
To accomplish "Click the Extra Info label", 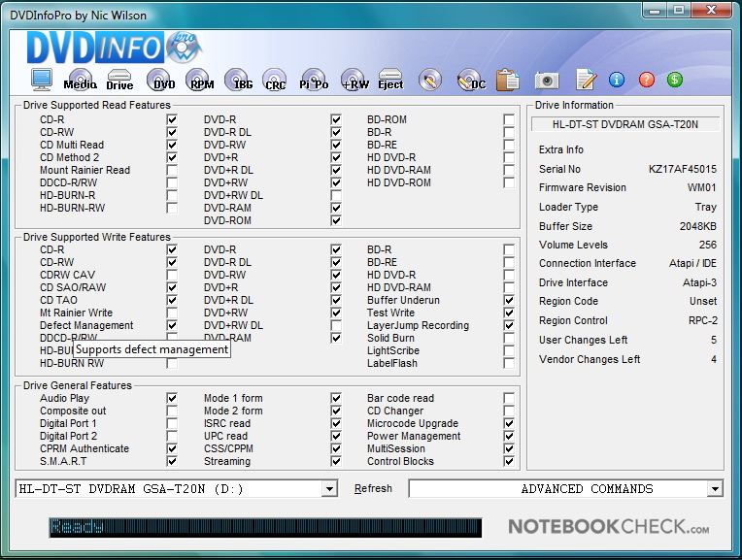I will pos(561,149).
